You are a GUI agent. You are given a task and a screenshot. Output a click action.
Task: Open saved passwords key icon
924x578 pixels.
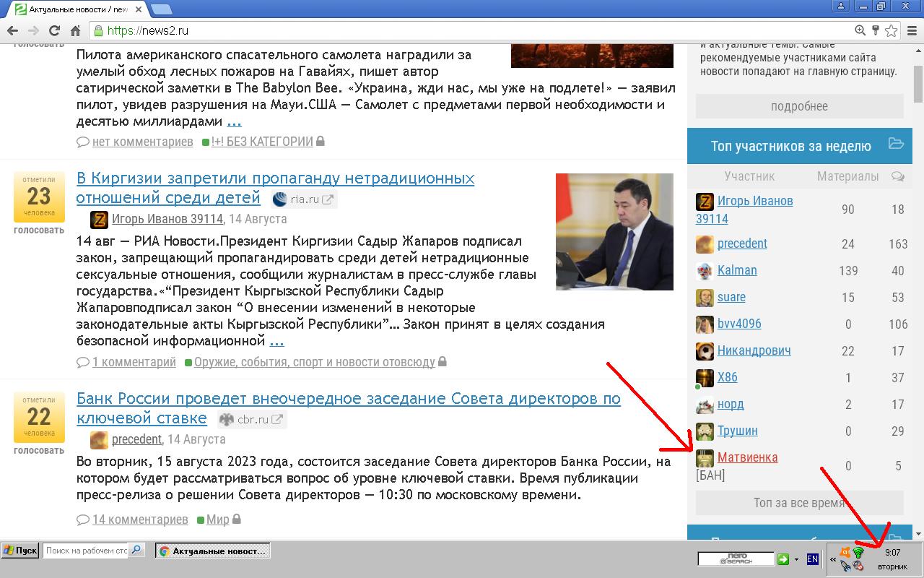click(x=876, y=30)
